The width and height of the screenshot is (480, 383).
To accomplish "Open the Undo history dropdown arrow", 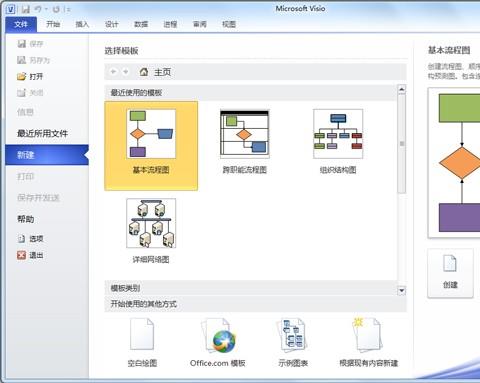I will pyautogui.click(x=46, y=9).
